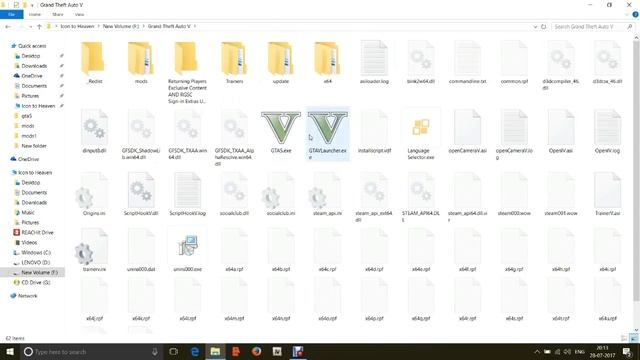
Task: Select the Returning Players Exclusive Content folder
Action: [187, 59]
